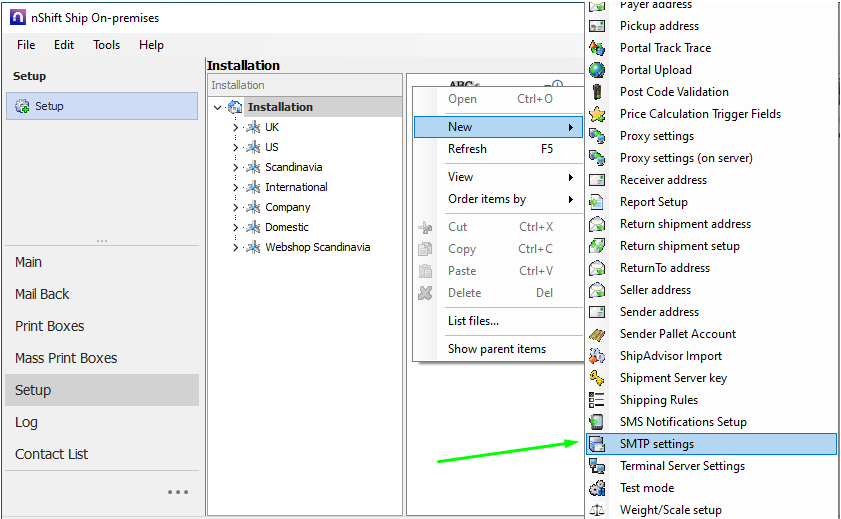Click the ReturnTo address icon

597,268
